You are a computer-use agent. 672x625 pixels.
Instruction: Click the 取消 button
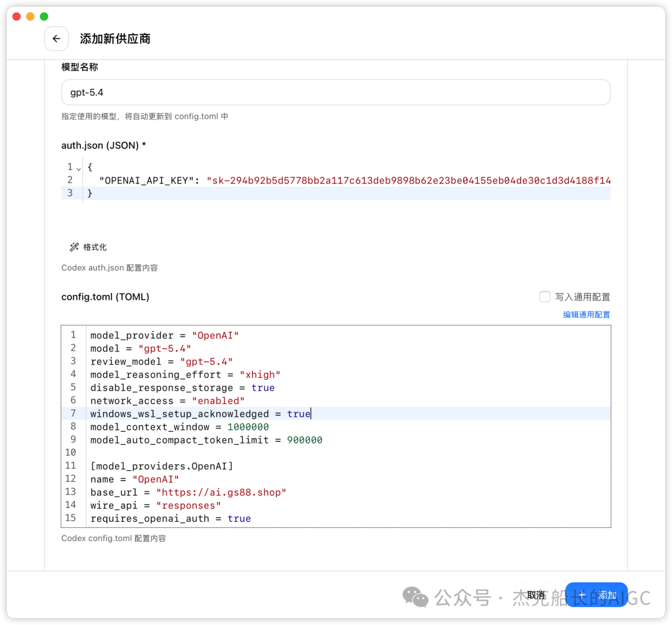(536, 595)
